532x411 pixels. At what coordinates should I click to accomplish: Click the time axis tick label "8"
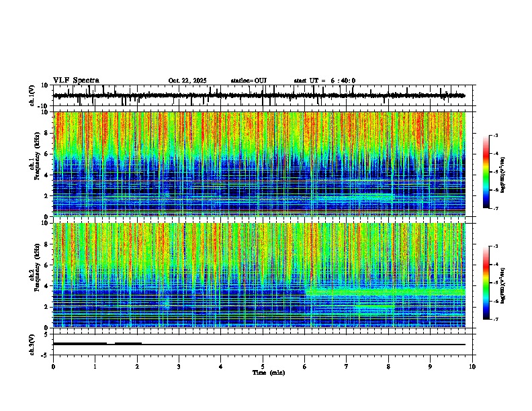point(388,367)
